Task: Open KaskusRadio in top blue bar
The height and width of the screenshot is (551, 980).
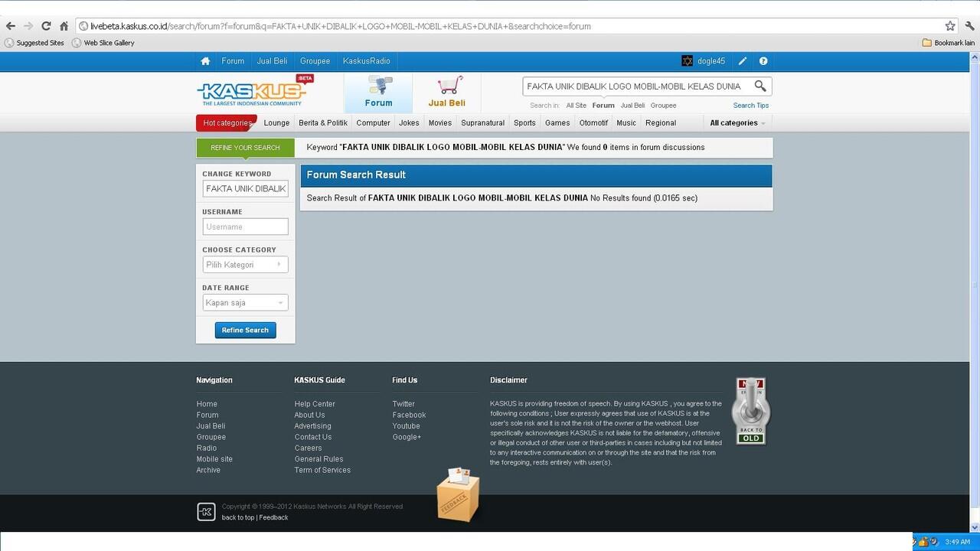Action: (366, 61)
